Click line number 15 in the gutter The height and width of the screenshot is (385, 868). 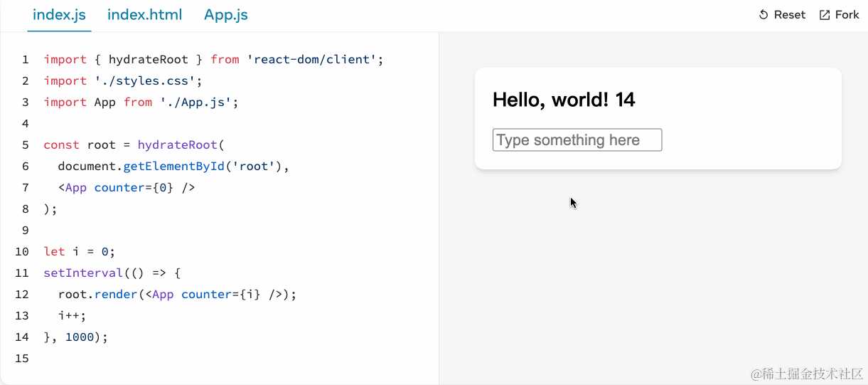pyautogui.click(x=22, y=359)
